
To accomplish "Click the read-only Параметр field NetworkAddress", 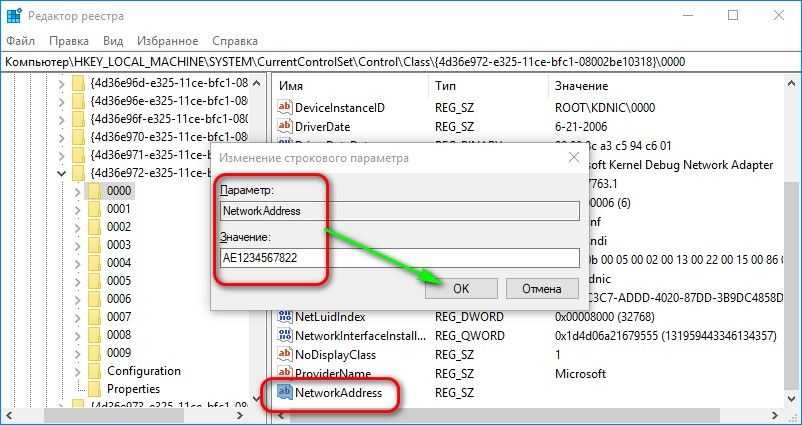I will [x=399, y=211].
